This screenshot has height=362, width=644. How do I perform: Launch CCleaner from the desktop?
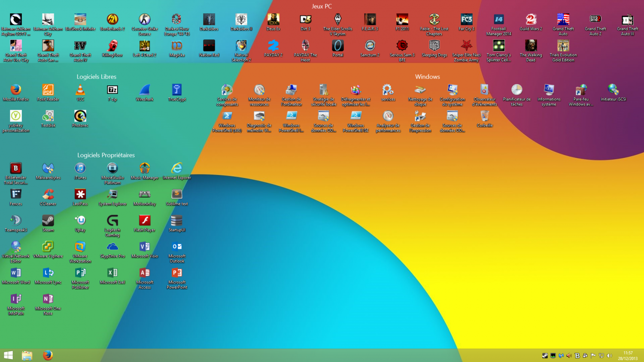coord(48,195)
